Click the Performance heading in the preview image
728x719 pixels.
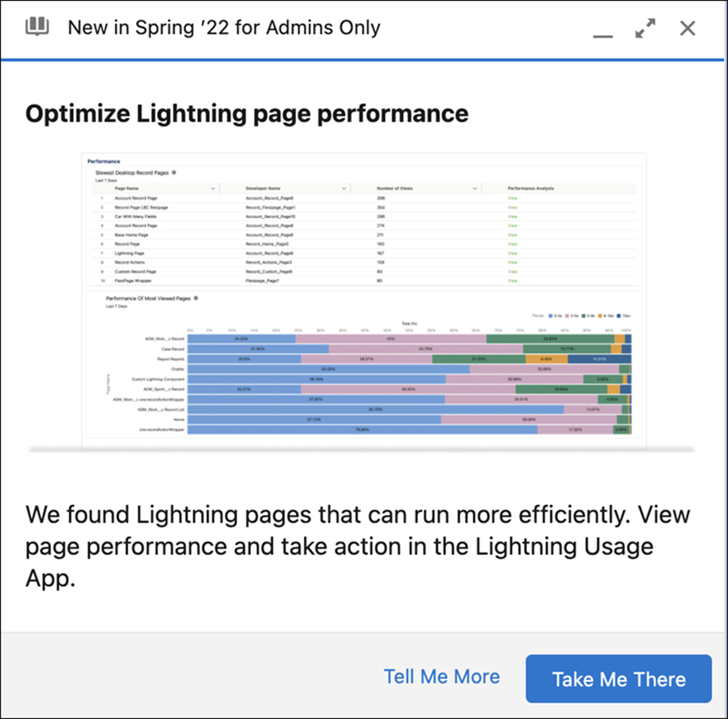pyautogui.click(x=104, y=161)
